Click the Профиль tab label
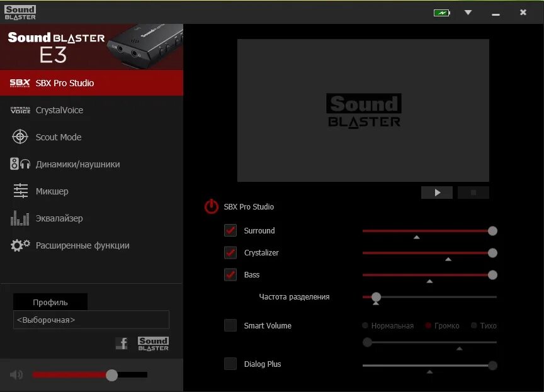 [x=50, y=302]
